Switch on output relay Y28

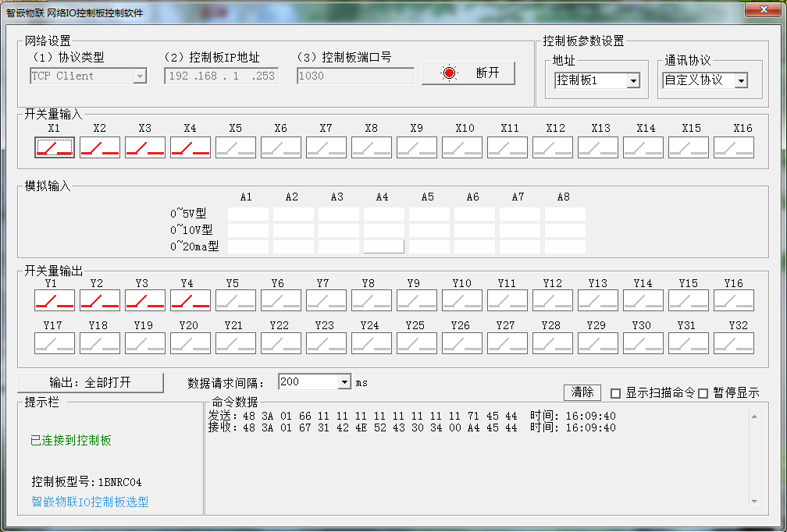[553, 343]
